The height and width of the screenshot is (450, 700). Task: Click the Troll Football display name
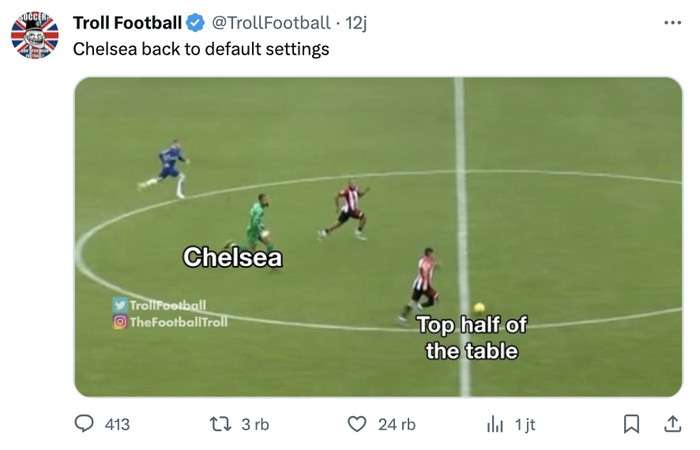[127, 22]
